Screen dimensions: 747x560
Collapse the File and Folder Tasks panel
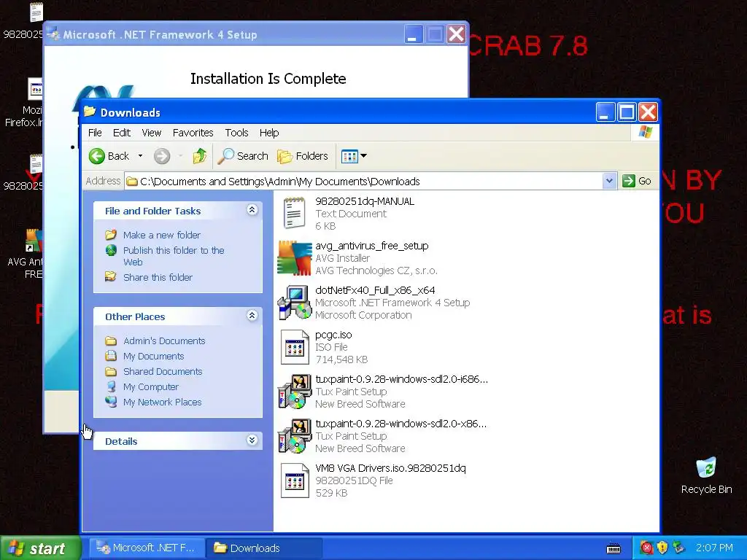[252, 210]
